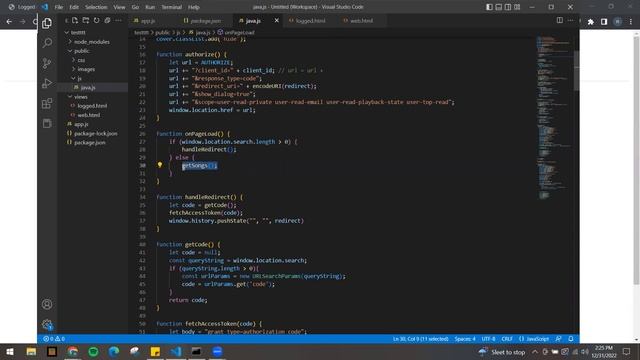
Task: Open the Run and Debug view
Action: pyautogui.click(x=47, y=83)
